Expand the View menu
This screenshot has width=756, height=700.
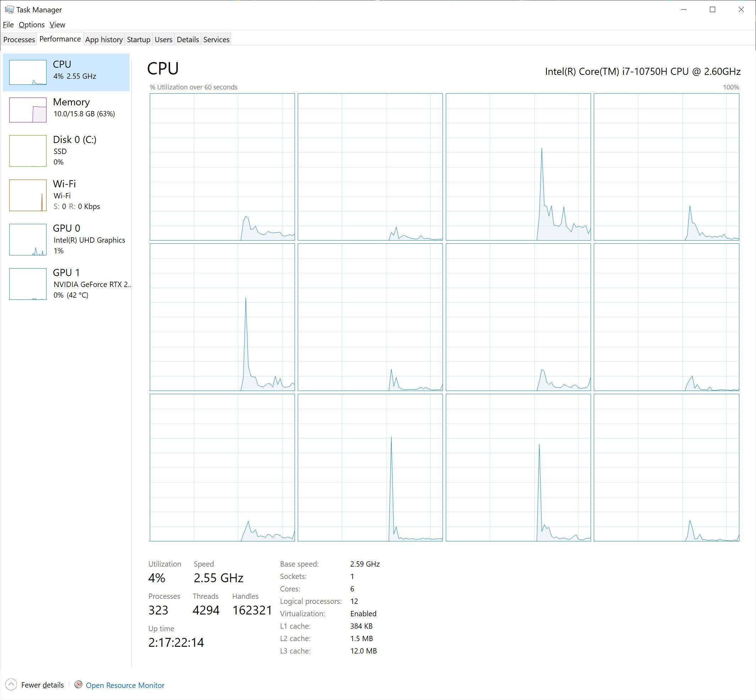coord(57,24)
